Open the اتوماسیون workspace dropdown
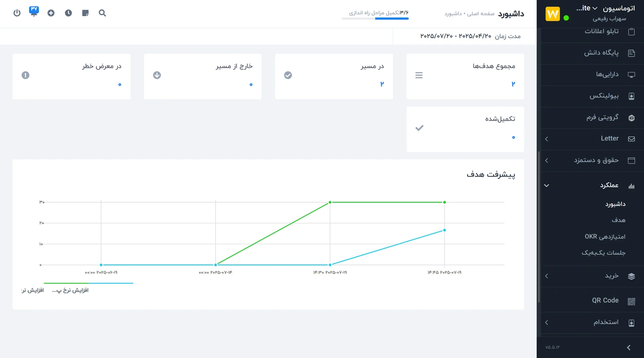Screen dimensions: 644x358 point(605,9)
